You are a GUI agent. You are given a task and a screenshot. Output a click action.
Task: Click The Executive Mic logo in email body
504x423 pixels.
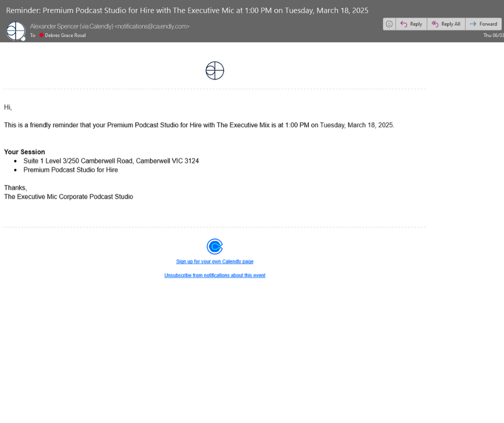pos(214,70)
